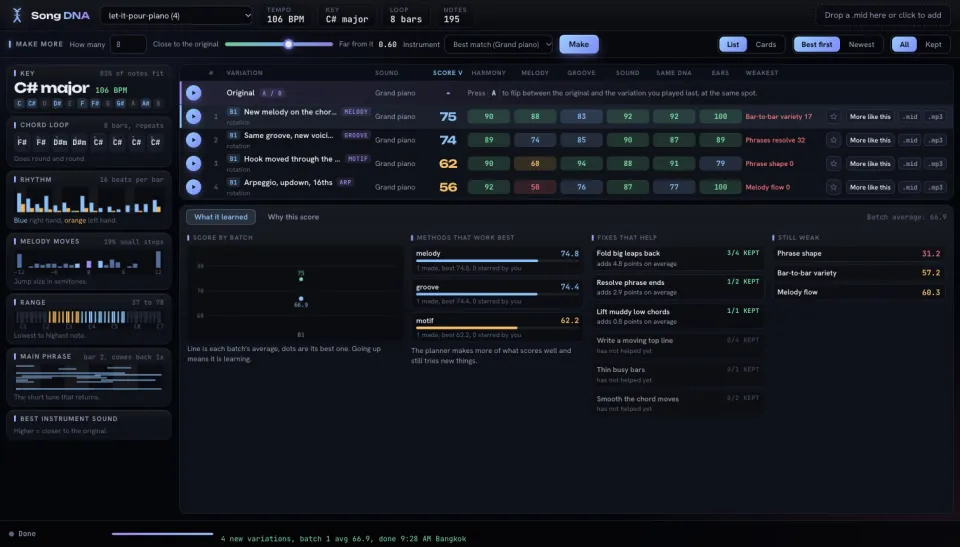Open the Why this score tab
960x547 pixels.
pyautogui.click(x=293, y=217)
